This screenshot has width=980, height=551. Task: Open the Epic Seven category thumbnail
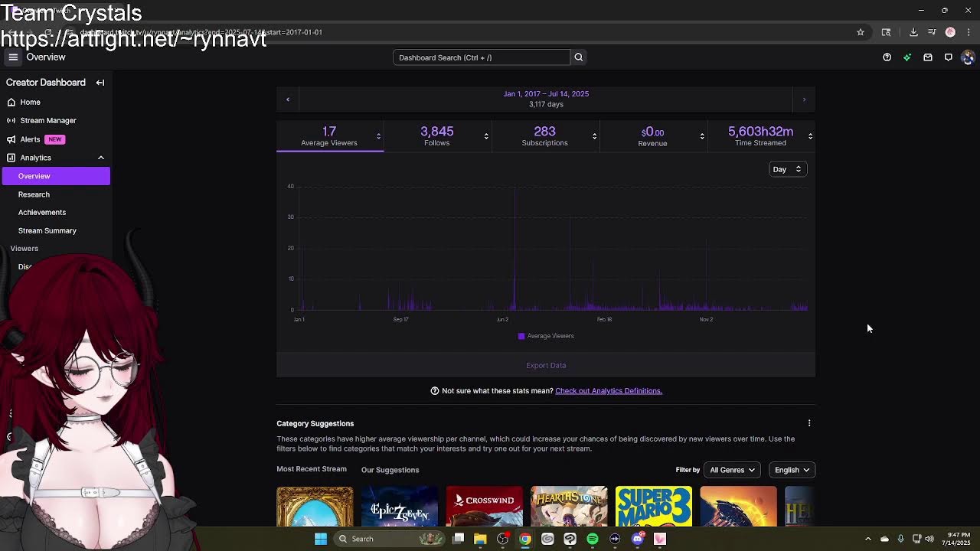pyautogui.click(x=400, y=507)
